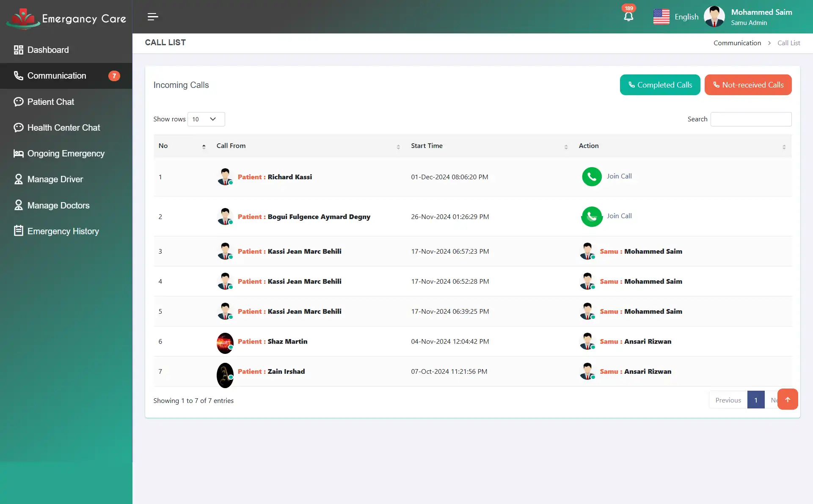Screen dimensions: 813x504
Task: Open Health Center Chat
Action: coord(63,127)
